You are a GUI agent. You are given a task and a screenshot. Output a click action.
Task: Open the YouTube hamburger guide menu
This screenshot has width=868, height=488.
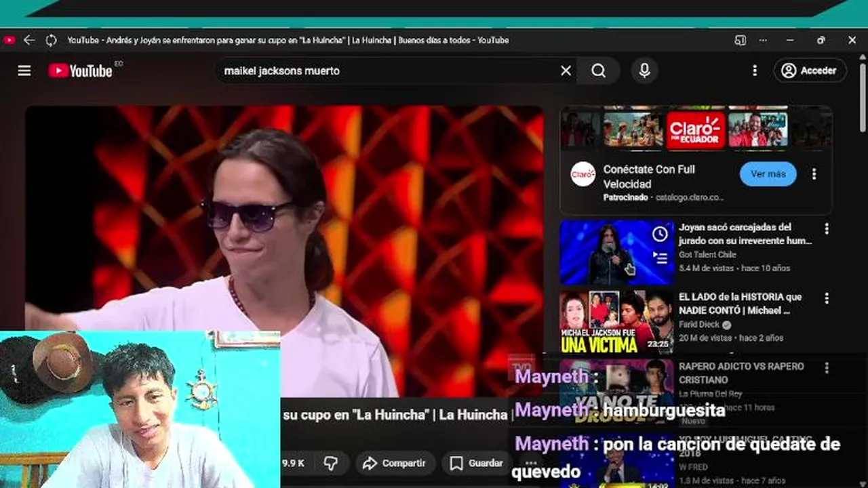24,70
